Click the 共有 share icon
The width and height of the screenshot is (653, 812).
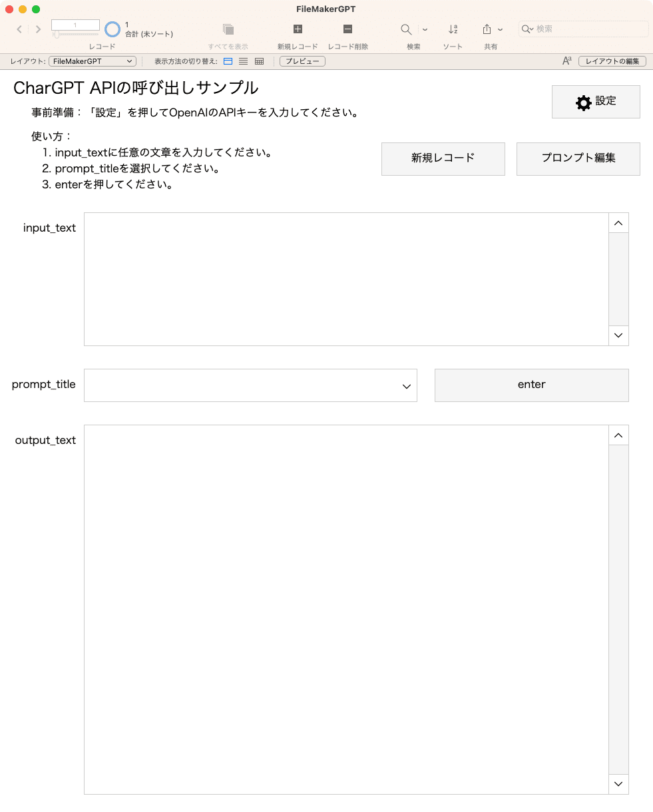click(x=487, y=29)
